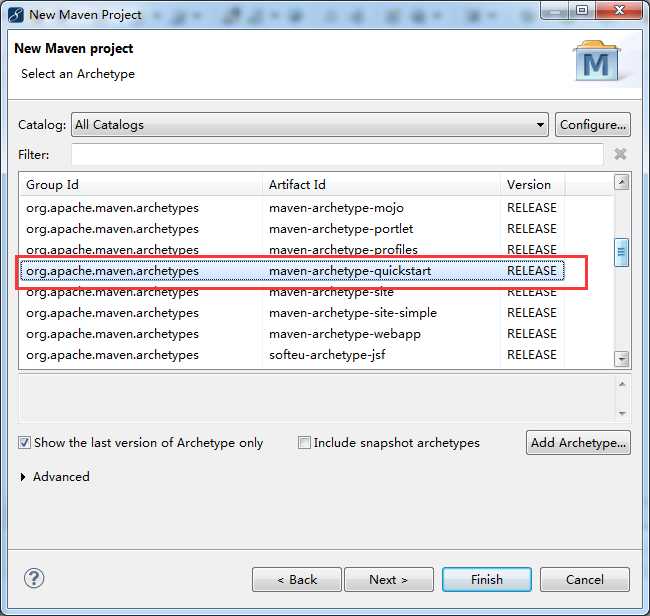Select the maven-archetype-mojo row
Image resolution: width=650 pixels, height=616 pixels.
(292, 208)
